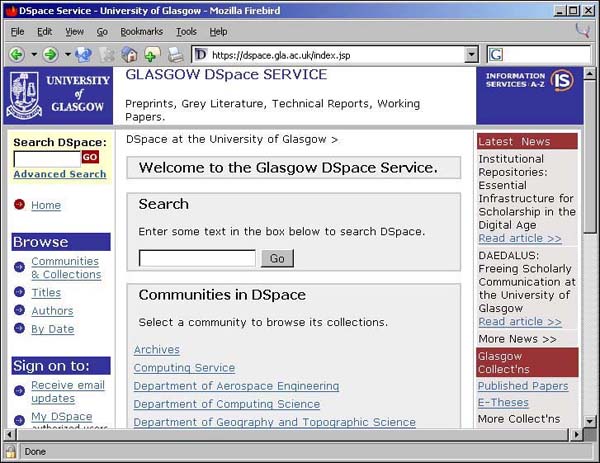Image resolution: width=600 pixels, height=463 pixels.
Task: Click the Search DSpace sidebar input field
Action: (47, 159)
